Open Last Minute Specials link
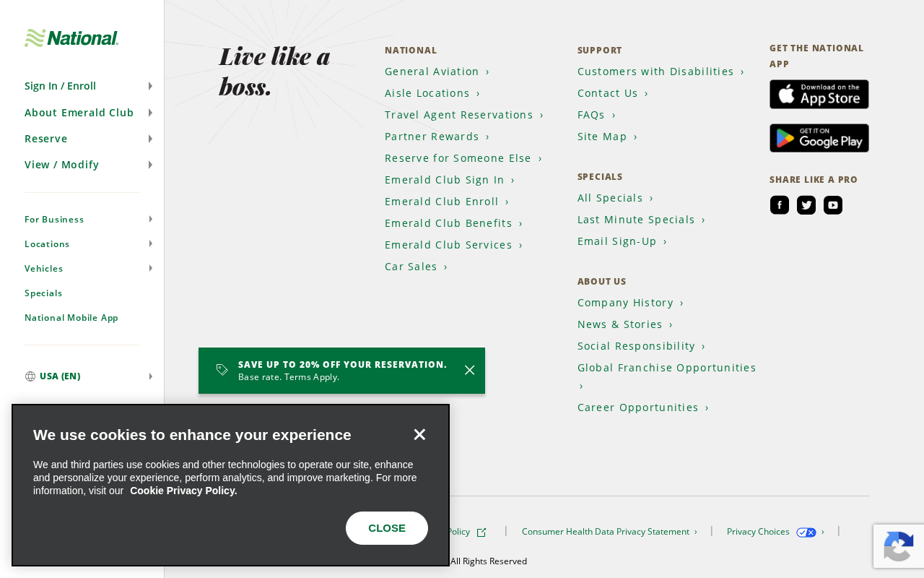Viewport: 924px width, 578px height. pyautogui.click(x=641, y=220)
